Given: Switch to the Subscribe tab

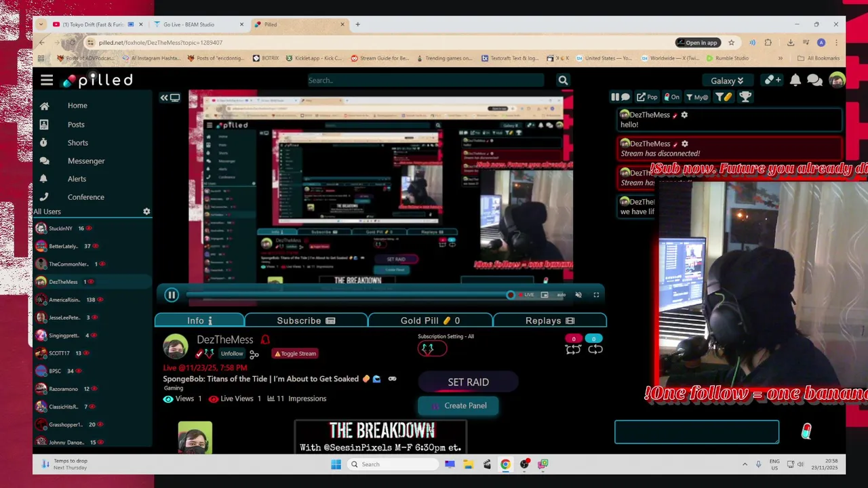Looking at the screenshot, I should [x=306, y=321].
